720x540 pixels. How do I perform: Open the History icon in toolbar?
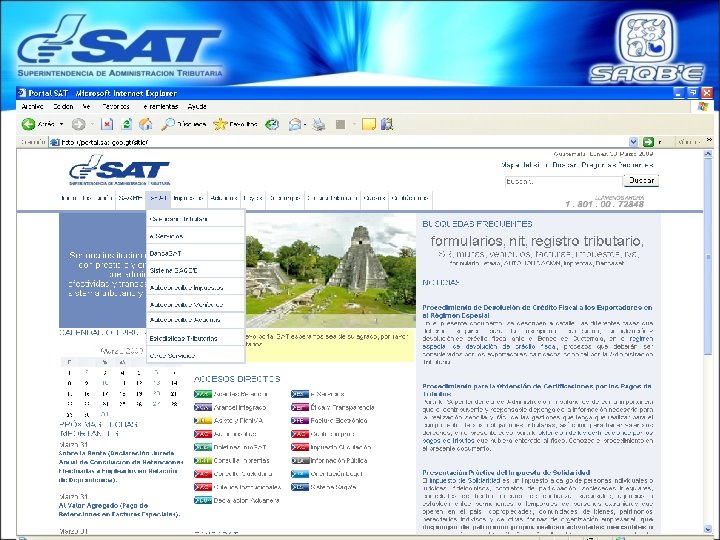pyautogui.click(x=272, y=124)
